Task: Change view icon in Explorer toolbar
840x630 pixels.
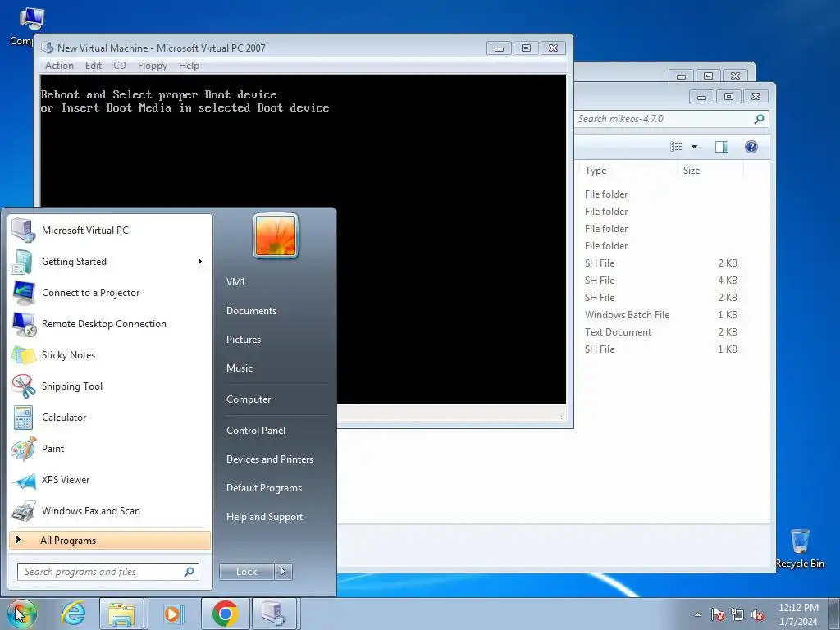Action: coord(677,147)
